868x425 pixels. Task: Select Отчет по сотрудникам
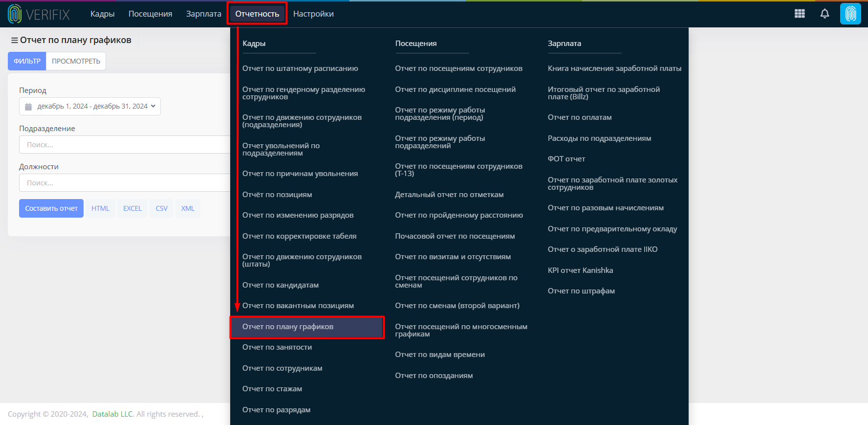point(282,368)
